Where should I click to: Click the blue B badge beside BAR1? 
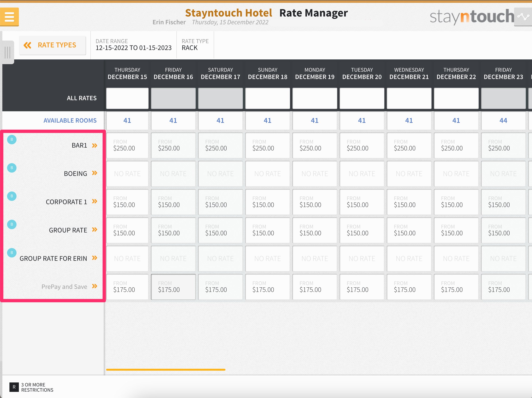click(x=12, y=140)
